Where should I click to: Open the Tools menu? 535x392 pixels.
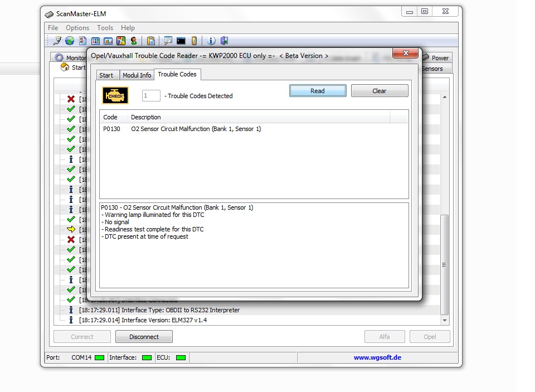point(105,28)
